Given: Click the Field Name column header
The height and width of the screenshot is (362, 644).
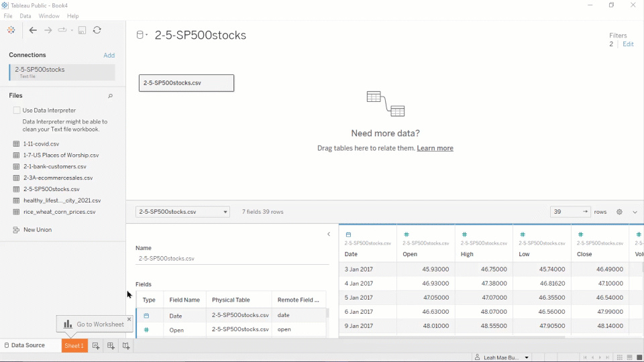Looking at the screenshot, I should click(184, 300).
